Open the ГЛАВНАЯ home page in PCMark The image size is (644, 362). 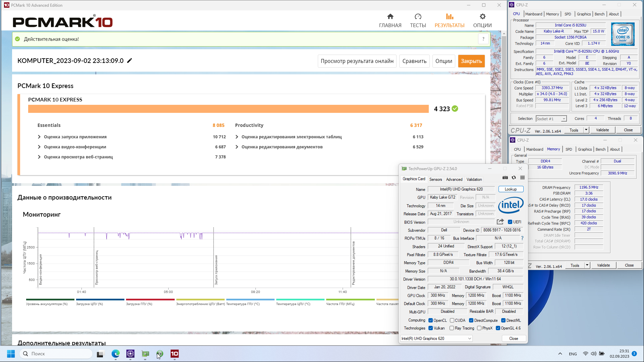click(390, 20)
